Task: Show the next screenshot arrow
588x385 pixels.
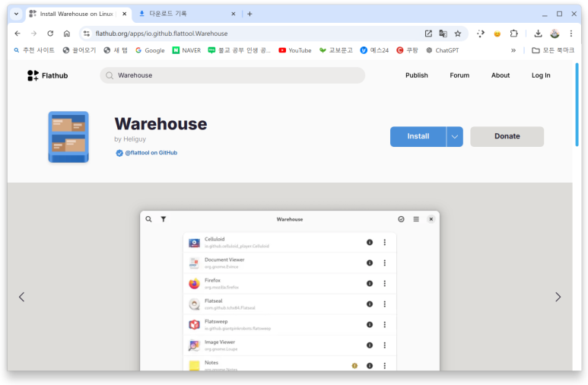Action: pyautogui.click(x=558, y=297)
